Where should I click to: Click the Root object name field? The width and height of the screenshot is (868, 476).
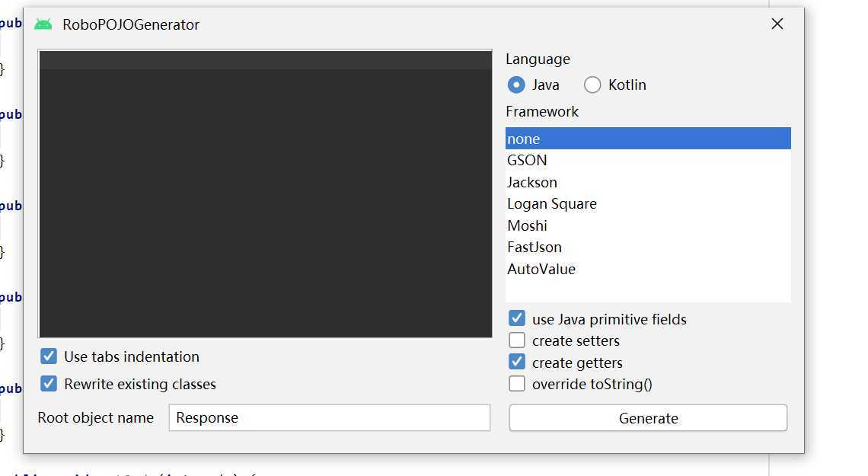[x=330, y=418]
